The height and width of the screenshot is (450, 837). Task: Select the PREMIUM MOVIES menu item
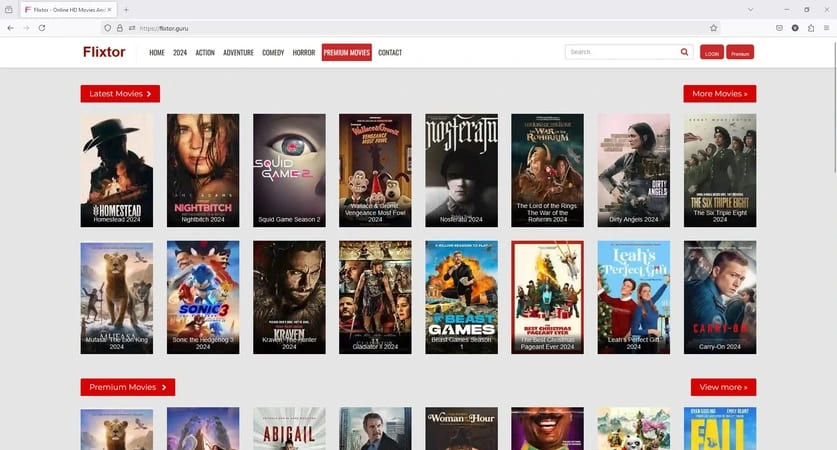click(347, 52)
